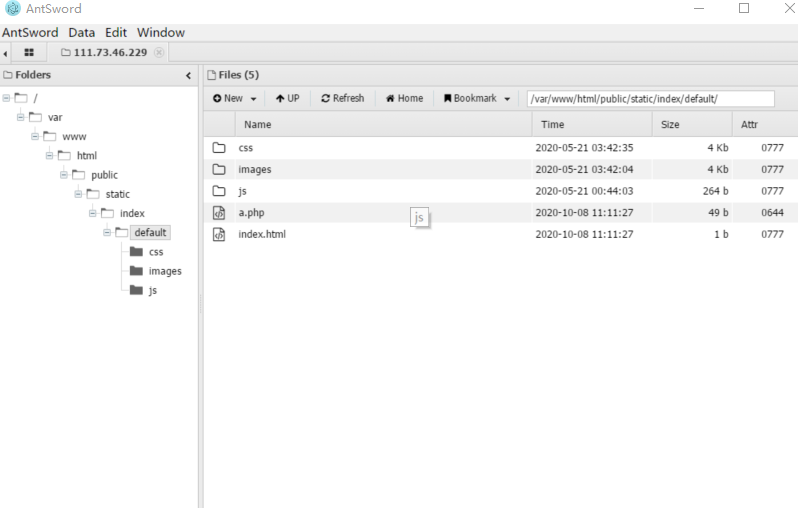This screenshot has width=798, height=508.
Task: Select the js folder row icon
Action: click(219, 191)
